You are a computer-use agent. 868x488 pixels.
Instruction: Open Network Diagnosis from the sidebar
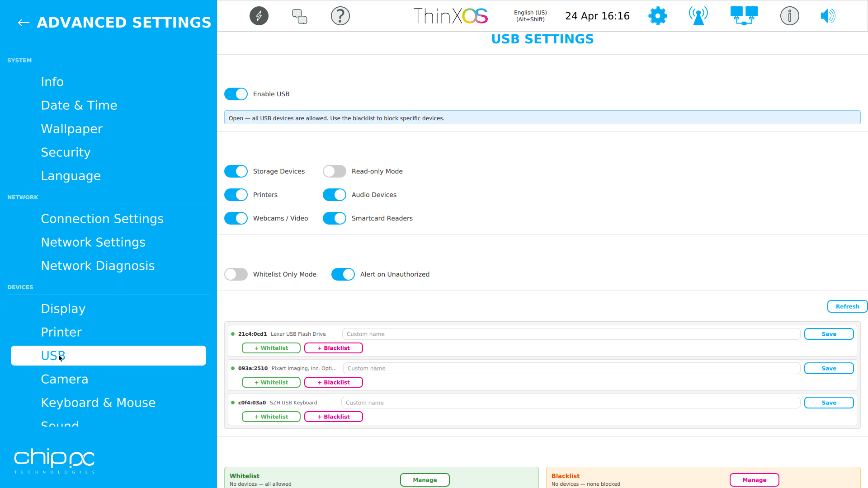[x=98, y=266]
